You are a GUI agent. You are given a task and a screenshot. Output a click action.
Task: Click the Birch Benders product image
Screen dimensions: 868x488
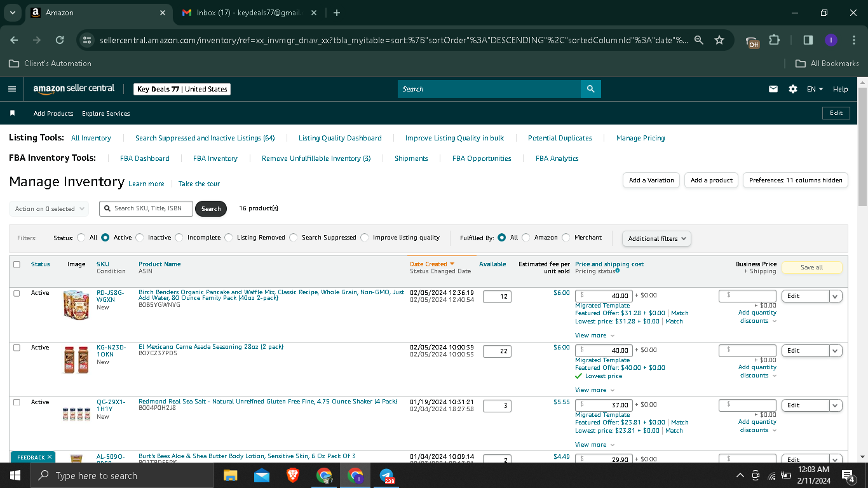(x=76, y=304)
